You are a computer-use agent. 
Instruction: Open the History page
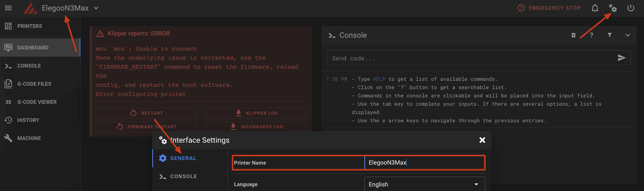[x=28, y=120]
